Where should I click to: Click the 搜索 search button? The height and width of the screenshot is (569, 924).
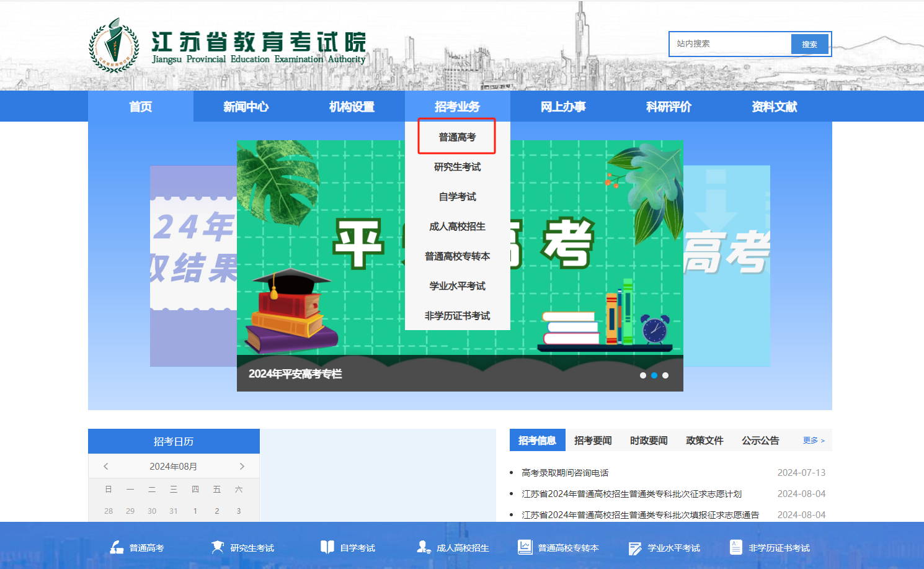point(809,44)
